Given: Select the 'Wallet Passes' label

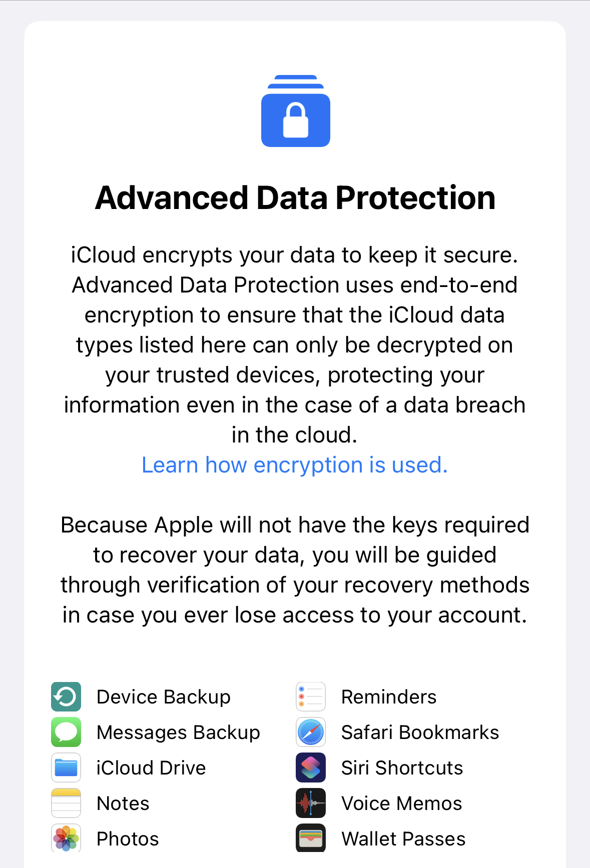Looking at the screenshot, I should click(x=403, y=839).
